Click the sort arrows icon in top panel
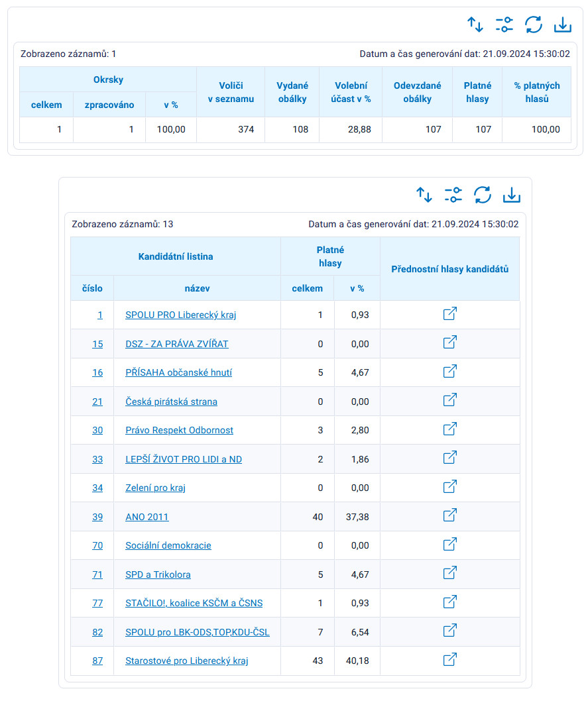This screenshot has width=588, height=701. click(x=475, y=25)
